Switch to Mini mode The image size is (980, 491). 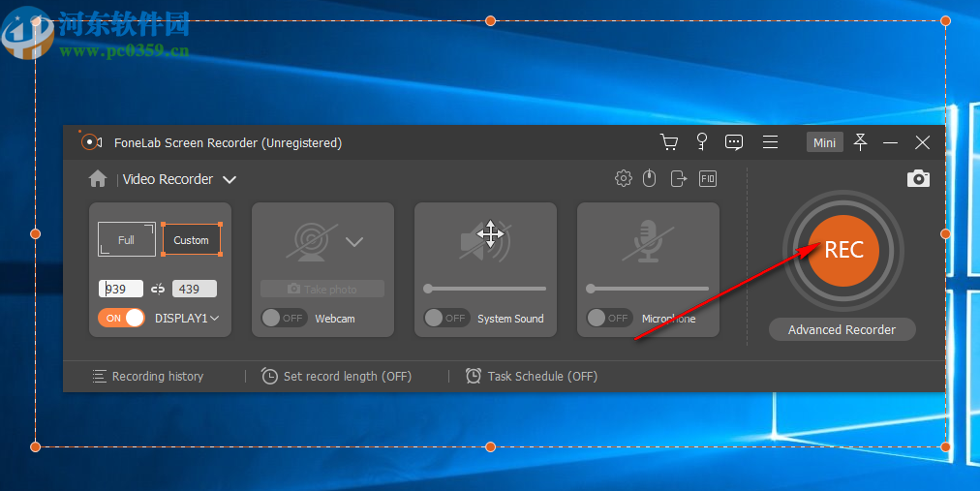[x=824, y=142]
